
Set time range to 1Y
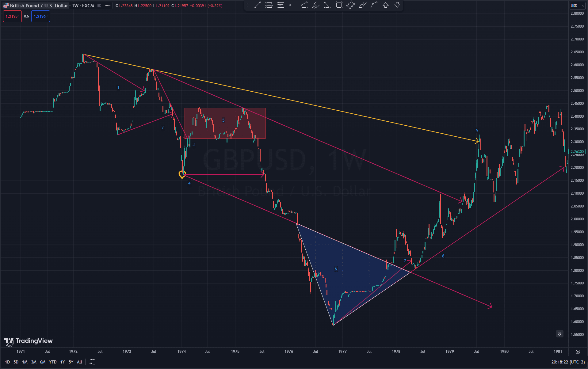(63, 362)
